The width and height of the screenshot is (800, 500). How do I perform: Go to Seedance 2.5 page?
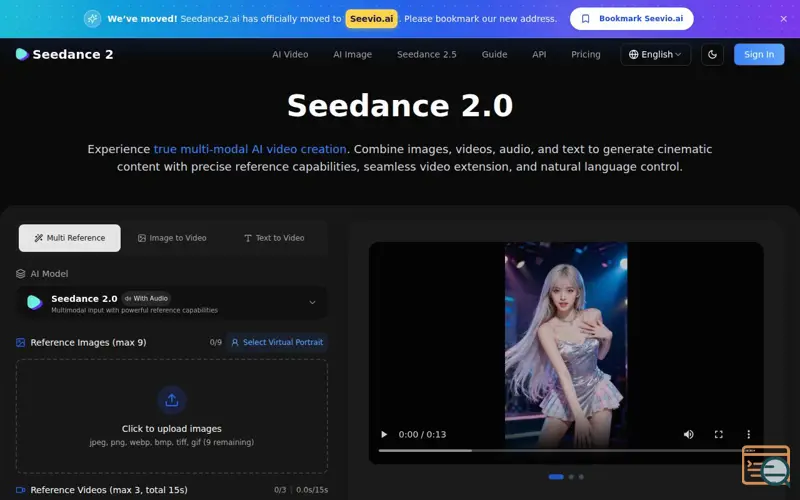pos(427,55)
